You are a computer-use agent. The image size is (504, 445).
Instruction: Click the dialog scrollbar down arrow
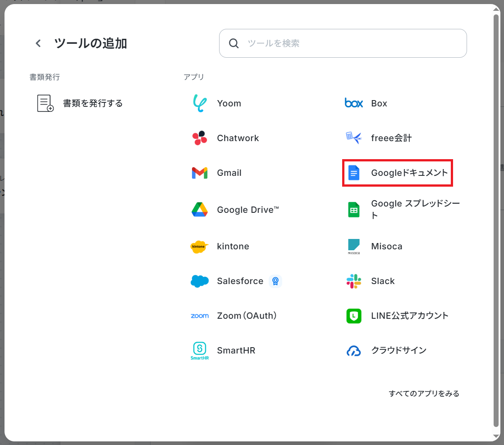pos(496,436)
